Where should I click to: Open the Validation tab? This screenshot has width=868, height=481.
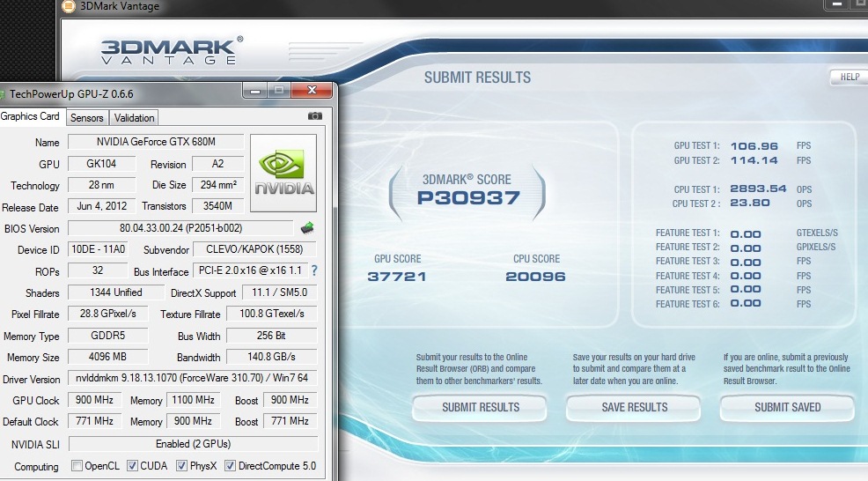134,117
